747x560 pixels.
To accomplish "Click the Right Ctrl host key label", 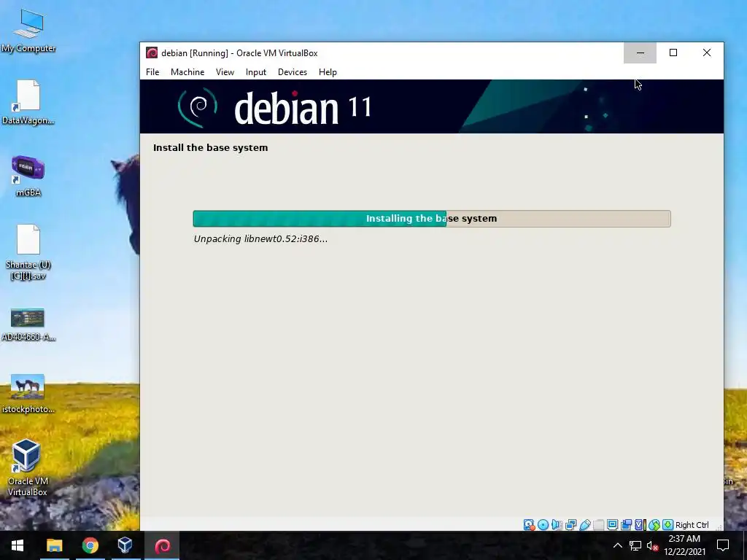I will point(692,525).
